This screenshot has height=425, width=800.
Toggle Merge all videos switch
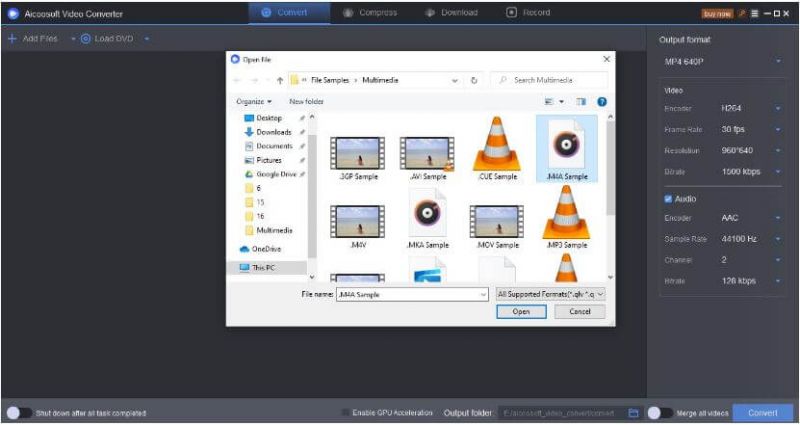[660, 413]
